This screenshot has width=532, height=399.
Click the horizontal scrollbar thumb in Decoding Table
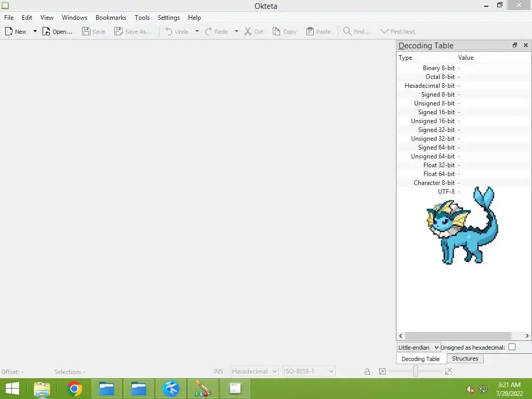coord(458,336)
